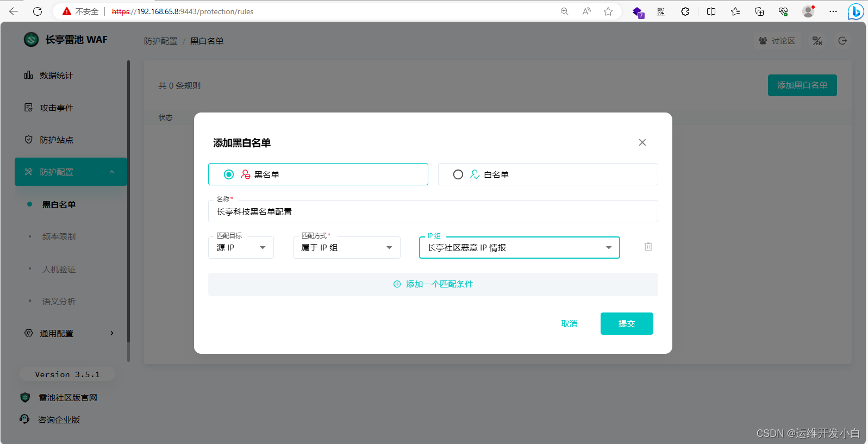The height and width of the screenshot is (444, 868).
Task: Click the 不安全 security warning
Action: 80,11
